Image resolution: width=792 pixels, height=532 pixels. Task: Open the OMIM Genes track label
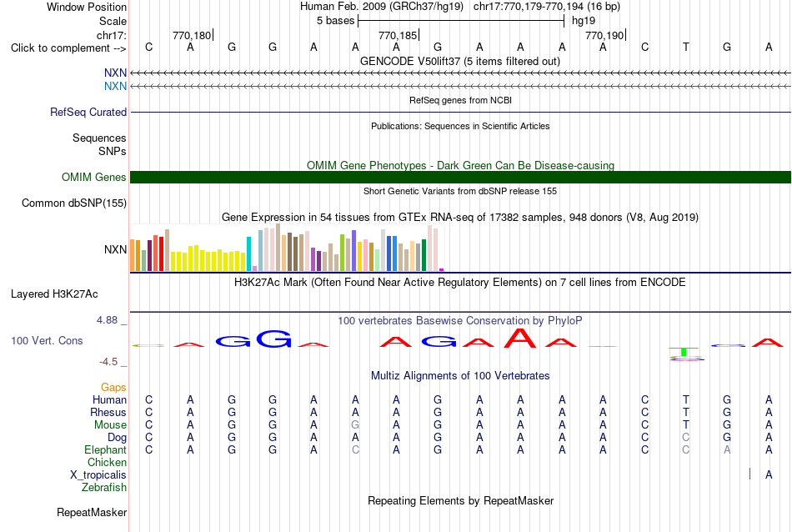tap(94, 178)
